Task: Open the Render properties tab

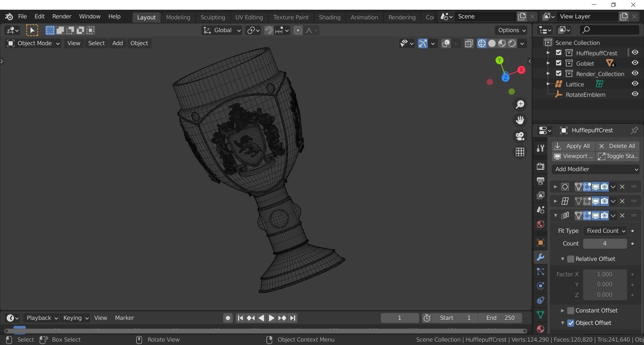Action: click(540, 166)
